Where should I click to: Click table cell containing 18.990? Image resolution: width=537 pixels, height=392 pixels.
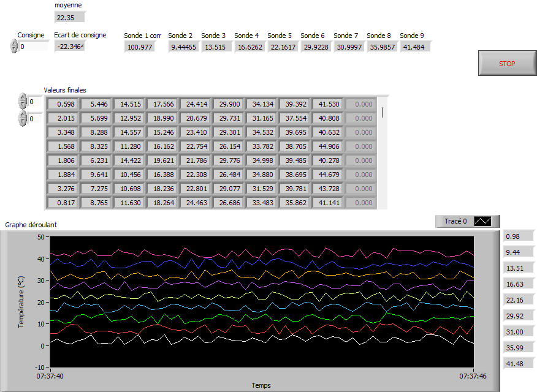pyautogui.click(x=162, y=118)
